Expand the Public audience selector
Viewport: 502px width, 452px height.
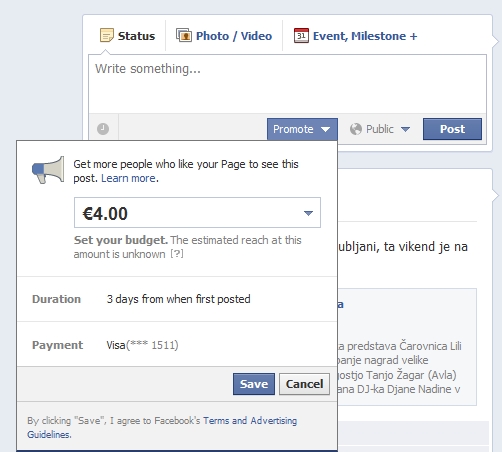point(380,129)
